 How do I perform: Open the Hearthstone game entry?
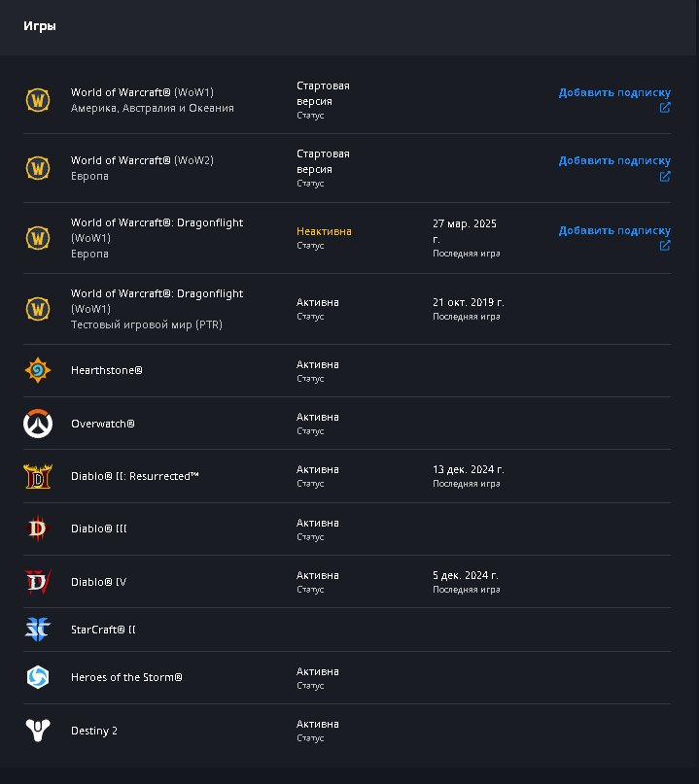pos(107,370)
